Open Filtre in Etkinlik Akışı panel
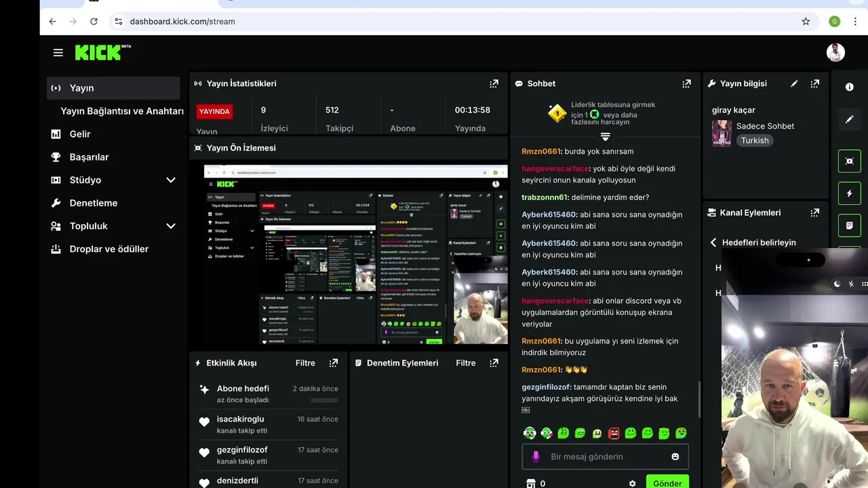Image resolution: width=868 pixels, height=488 pixels. (305, 363)
